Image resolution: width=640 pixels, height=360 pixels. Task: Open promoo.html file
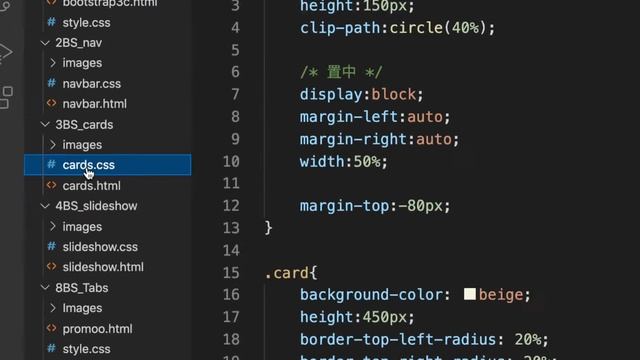click(x=97, y=329)
